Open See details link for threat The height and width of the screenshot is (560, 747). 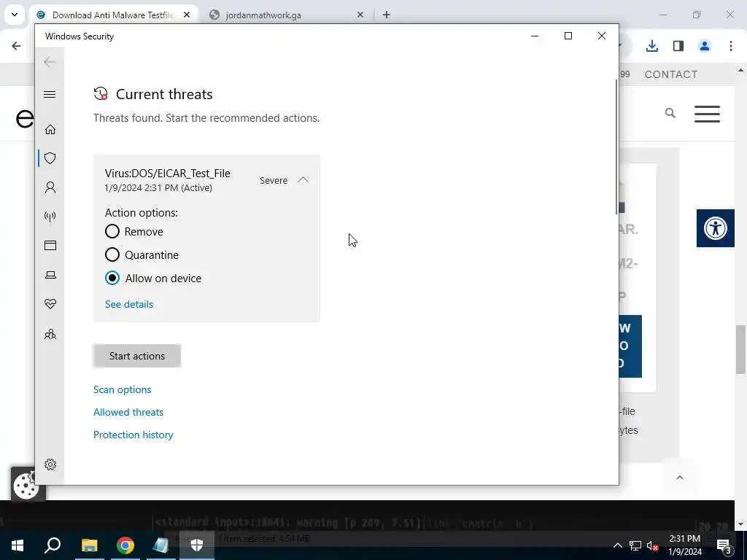(129, 304)
